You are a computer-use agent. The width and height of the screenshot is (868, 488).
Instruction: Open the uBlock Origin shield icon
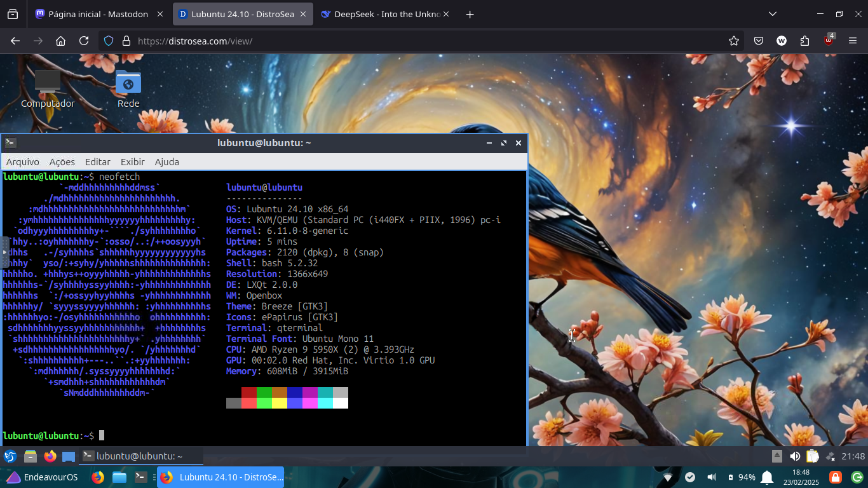(x=829, y=40)
